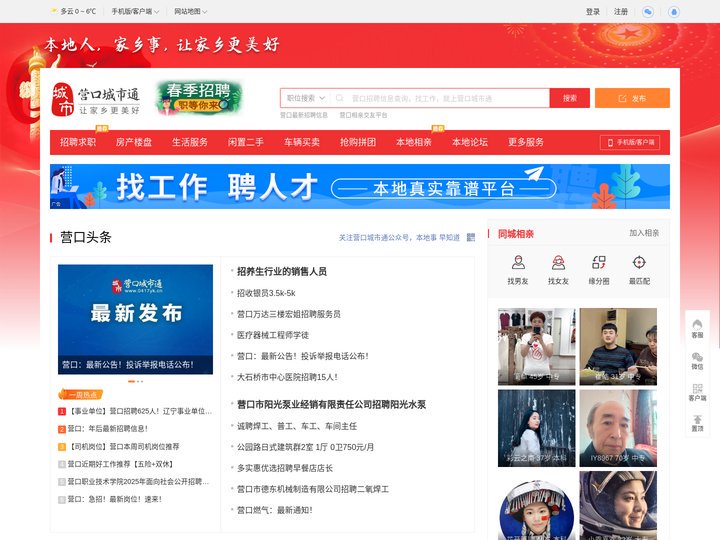The width and height of the screenshot is (720, 540).
Task: Open the 闲置二手 nav item
Action: (x=246, y=142)
